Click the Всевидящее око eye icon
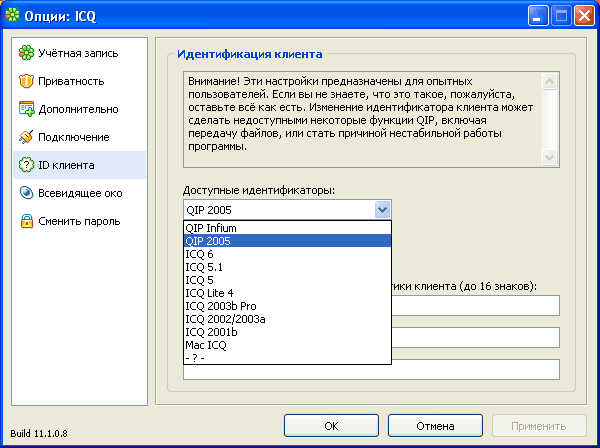600x448 pixels. tap(26, 193)
